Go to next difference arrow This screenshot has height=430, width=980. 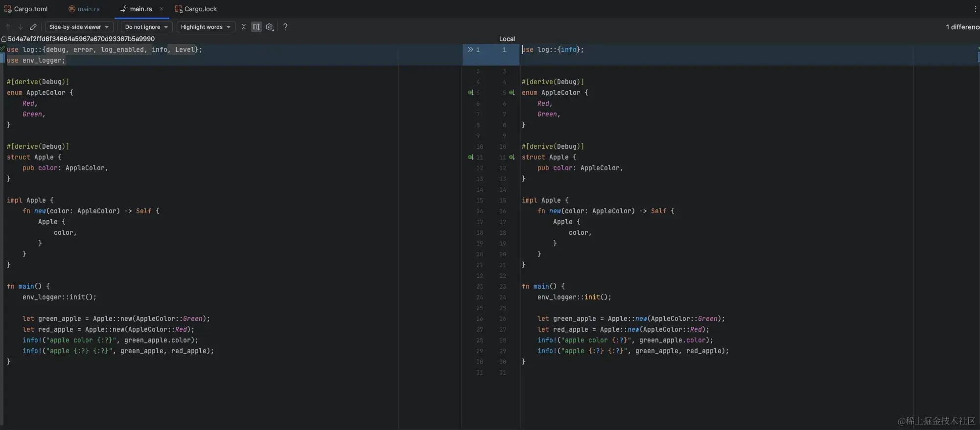click(x=21, y=27)
